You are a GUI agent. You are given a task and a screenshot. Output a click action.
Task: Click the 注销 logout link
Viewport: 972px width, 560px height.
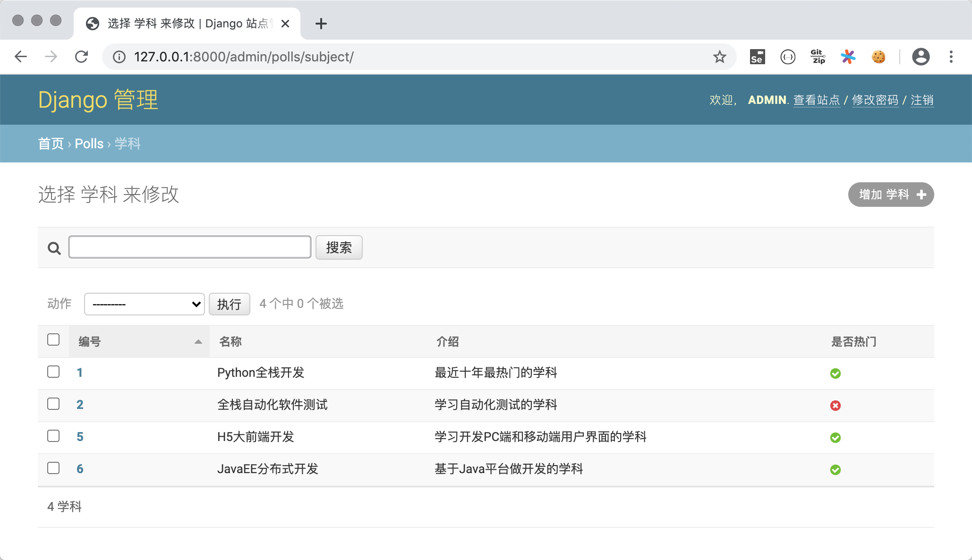(x=921, y=100)
